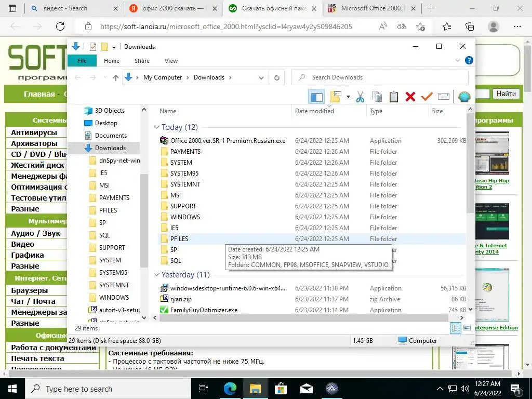Collapse the Yesterday (11) group
Screen dimensions: 532x399
tap(156, 275)
